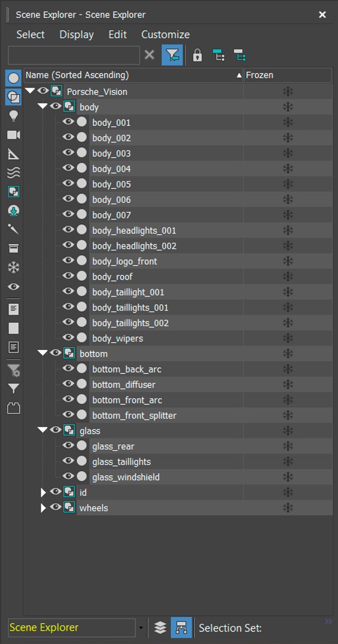Open the Display menu
The height and width of the screenshot is (644, 338).
click(76, 35)
